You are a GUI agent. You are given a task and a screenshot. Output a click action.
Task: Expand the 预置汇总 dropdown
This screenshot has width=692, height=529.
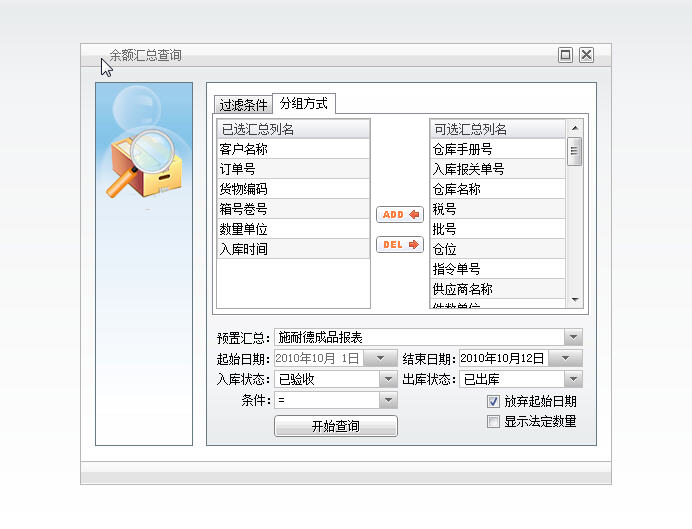point(573,338)
